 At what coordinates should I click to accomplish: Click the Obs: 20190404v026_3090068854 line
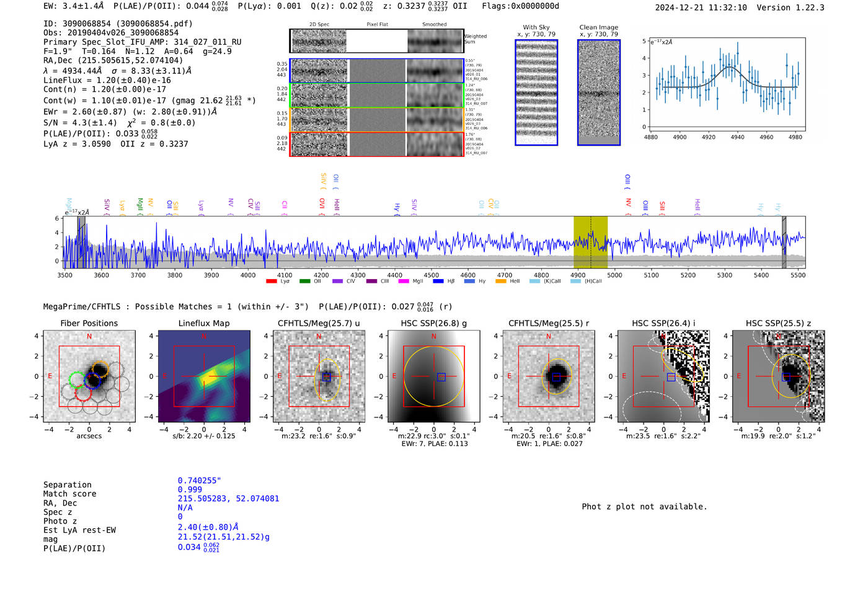(x=111, y=33)
